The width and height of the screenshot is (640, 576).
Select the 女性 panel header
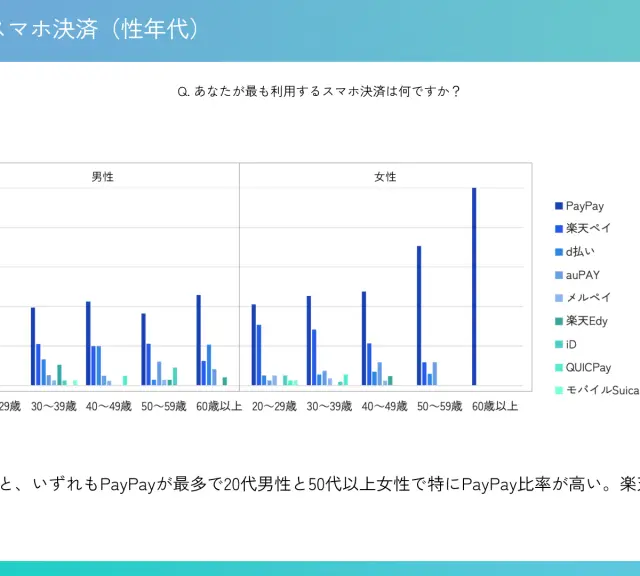point(385,177)
